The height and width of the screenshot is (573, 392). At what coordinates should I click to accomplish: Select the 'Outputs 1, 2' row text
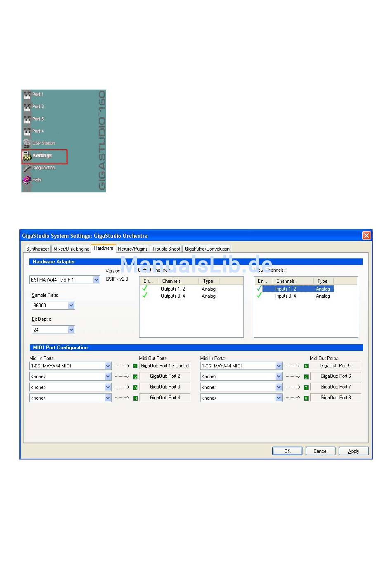(x=173, y=289)
